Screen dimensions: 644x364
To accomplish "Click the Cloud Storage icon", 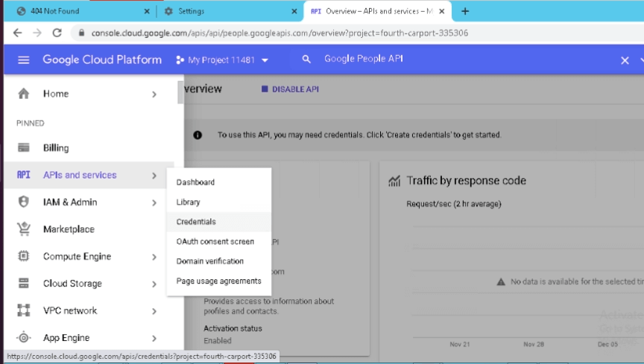I will (x=23, y=283).
